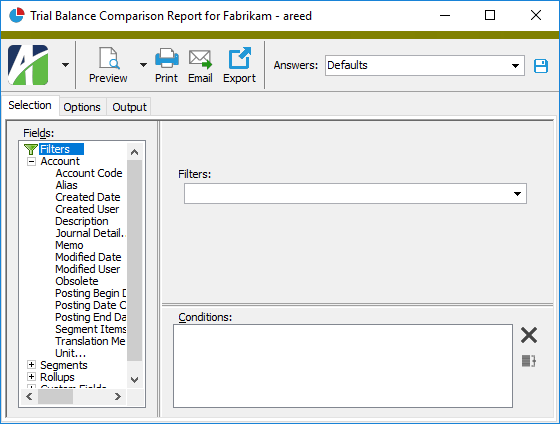Save answers with the blue disk icon
The height and width of the screenshot is (424, 560).
point(541,66)
